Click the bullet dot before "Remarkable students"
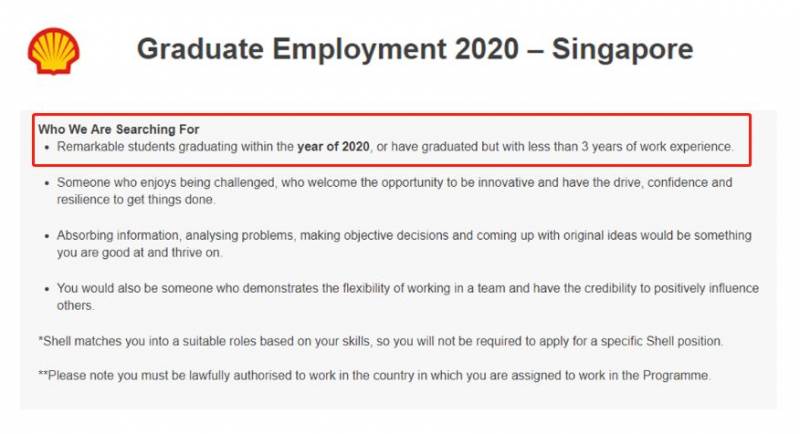This screenshot has width=800, height=434. tap(46, 148)
